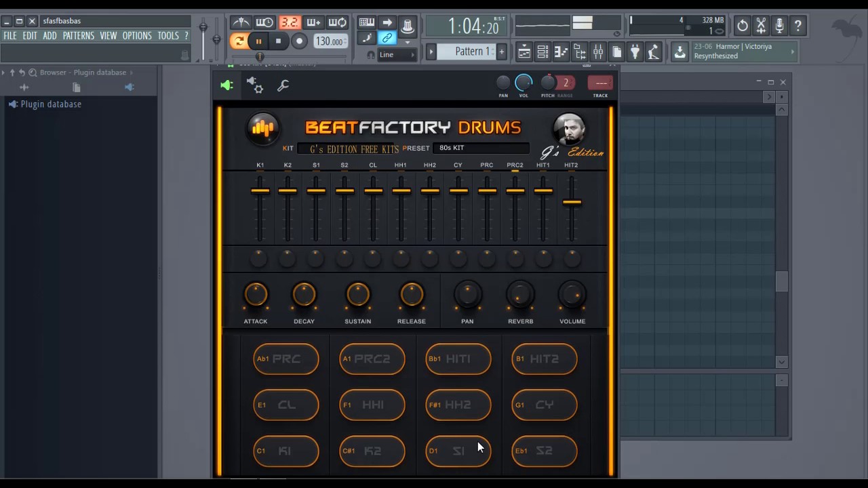The image size is (868, 488).
Task: Toggle multilink to controllers icon
Action: (387, 38)
